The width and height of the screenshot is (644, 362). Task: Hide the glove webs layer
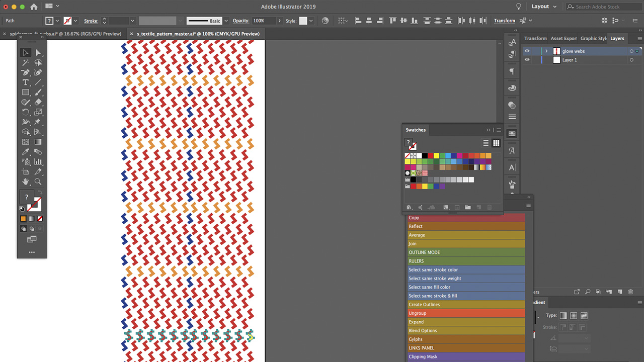(x=527, y=51)
